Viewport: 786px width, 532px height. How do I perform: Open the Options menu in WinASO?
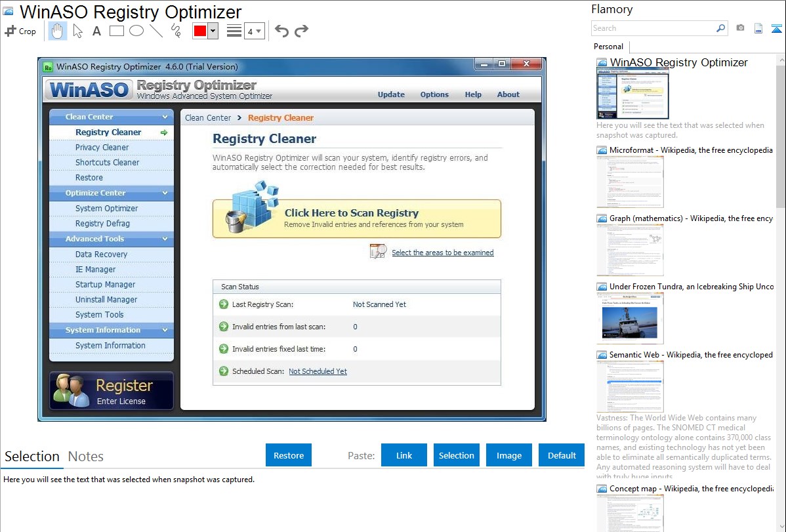pyautogui.click(x=434, y=94)
